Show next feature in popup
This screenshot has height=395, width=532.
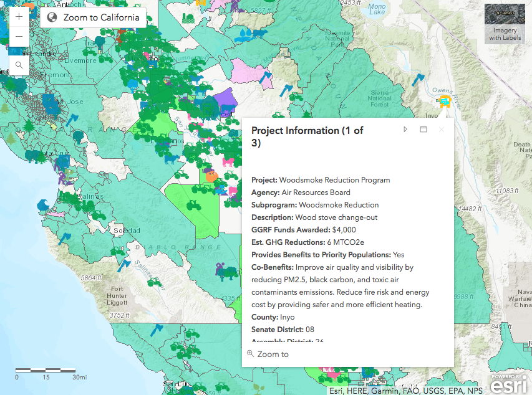(x=405, y=130)
